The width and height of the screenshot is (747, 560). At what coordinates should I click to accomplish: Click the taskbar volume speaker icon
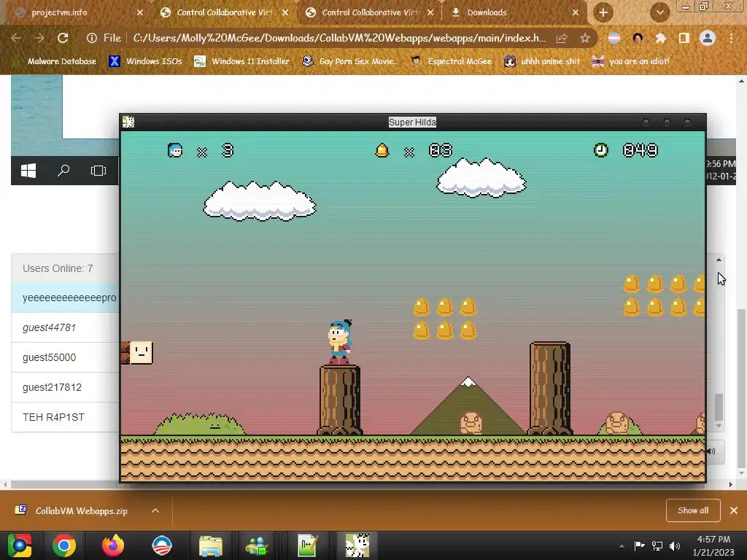tap(675, 545)
